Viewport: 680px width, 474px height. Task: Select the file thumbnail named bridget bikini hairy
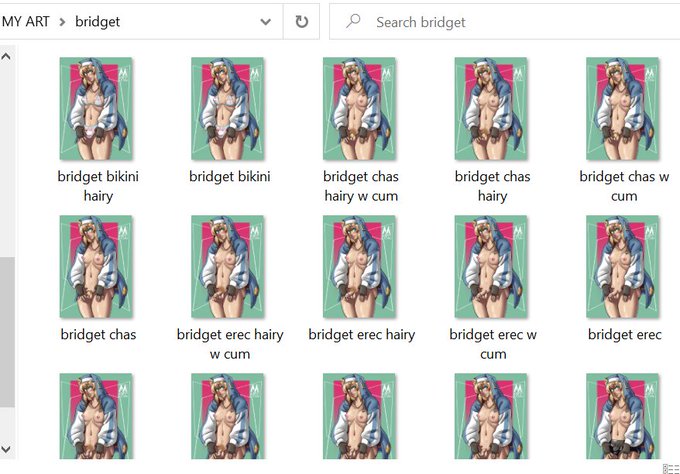pyautogui.click(x=96, y=108)
